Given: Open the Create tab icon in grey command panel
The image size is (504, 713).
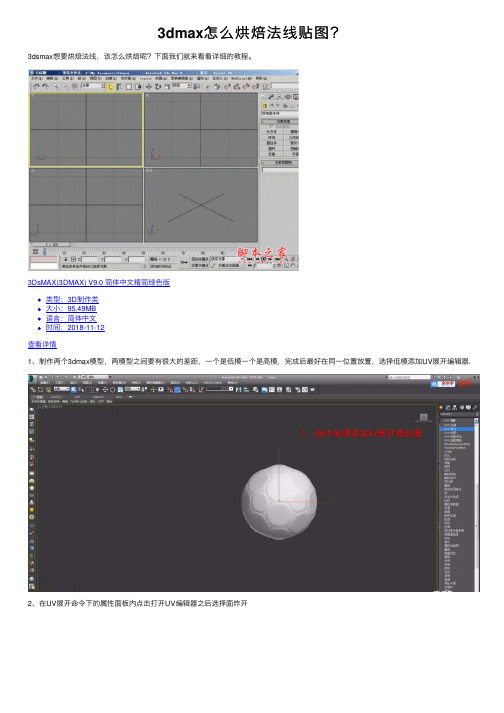Looking at the screenshot, I should tap(262, 97).
